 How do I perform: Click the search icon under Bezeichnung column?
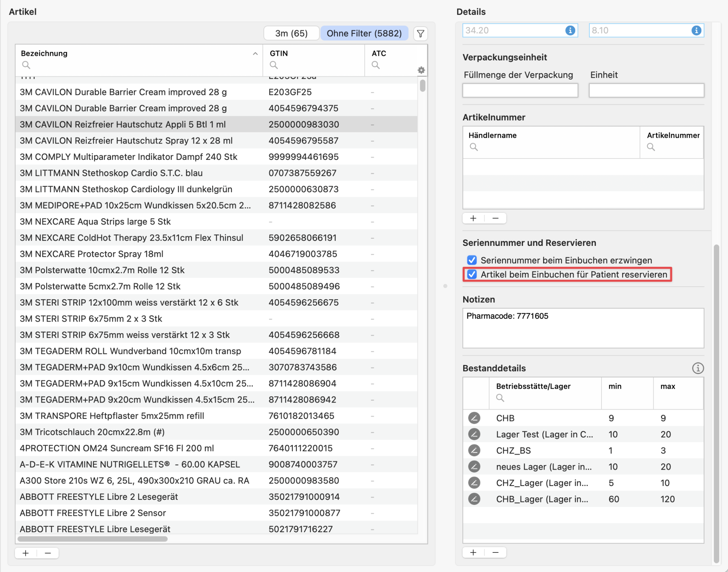pos(26,65)
